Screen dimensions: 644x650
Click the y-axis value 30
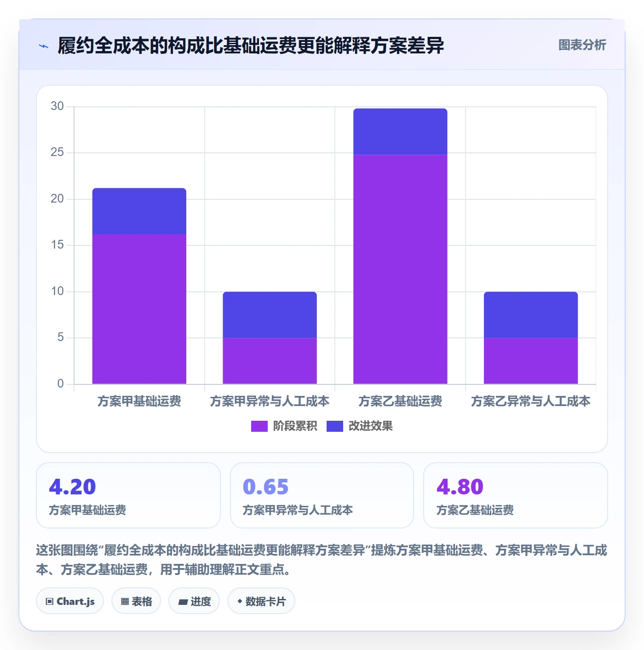pos(57,106)
